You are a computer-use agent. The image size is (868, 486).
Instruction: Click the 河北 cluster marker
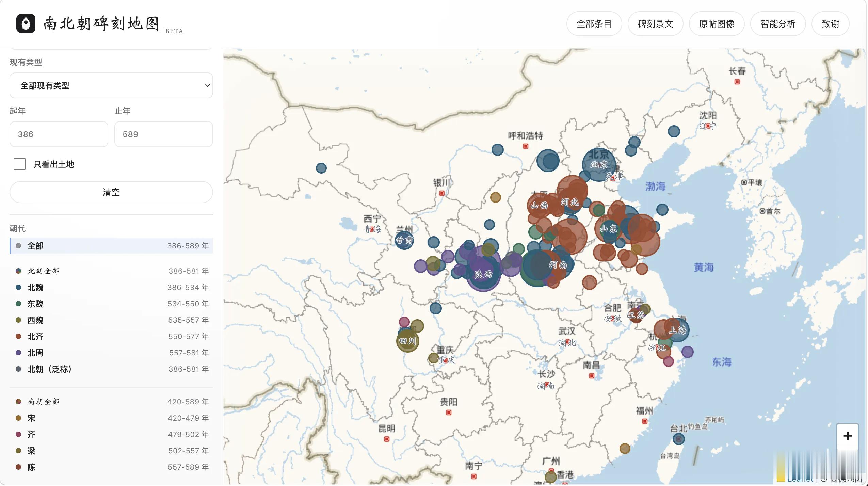[570, 202]
